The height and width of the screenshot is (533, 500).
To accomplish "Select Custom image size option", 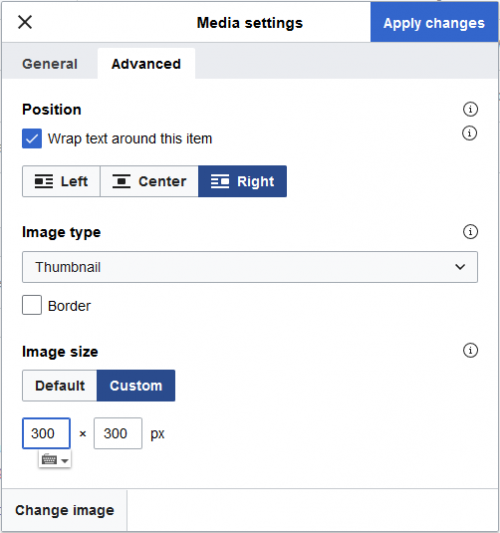I will pos(136,386).
